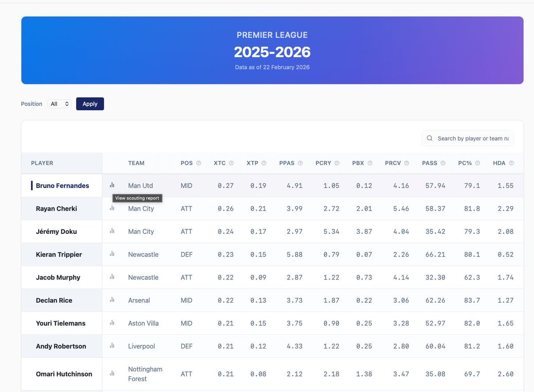Image resolution: width=534 pixels, height=392 pixels.
Task: Sort table by PASS column
Action: pos(429,163)
